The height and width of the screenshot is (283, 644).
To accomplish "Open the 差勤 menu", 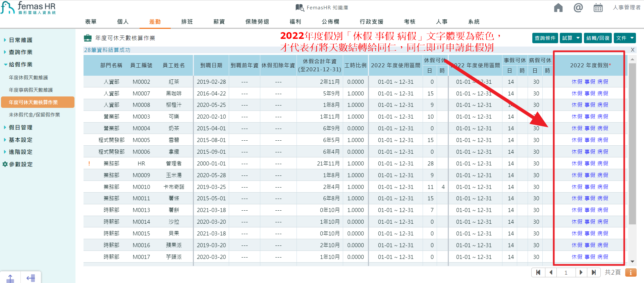I will 155,21.
